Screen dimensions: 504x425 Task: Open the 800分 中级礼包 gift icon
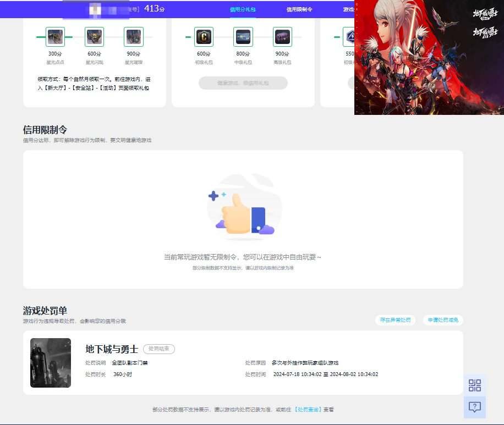pos(243,37)
